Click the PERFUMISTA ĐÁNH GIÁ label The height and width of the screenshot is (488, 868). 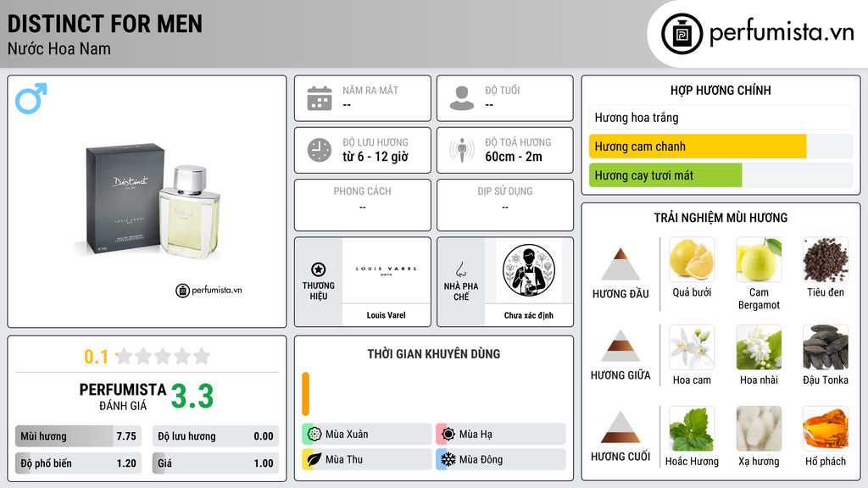coord(123,396)
